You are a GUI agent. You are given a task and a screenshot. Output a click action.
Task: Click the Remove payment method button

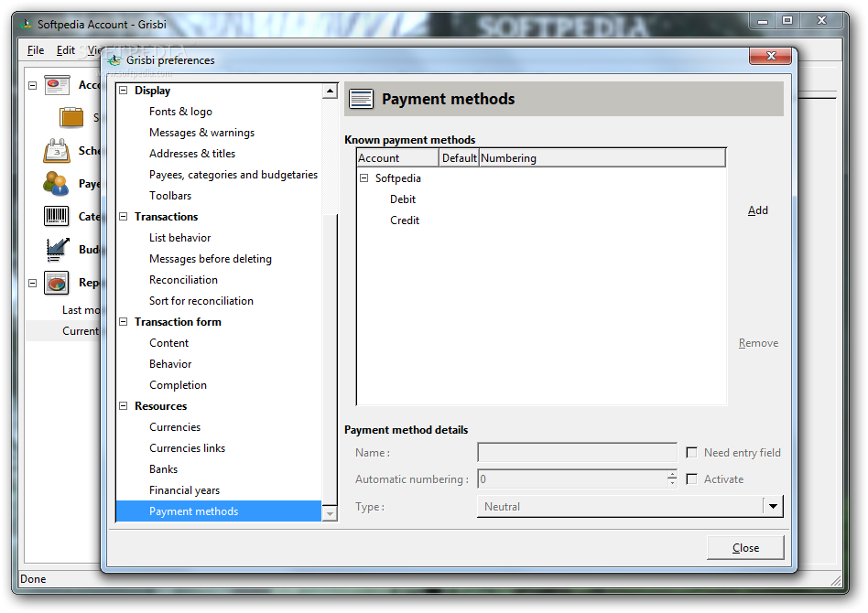click(758, 343)
